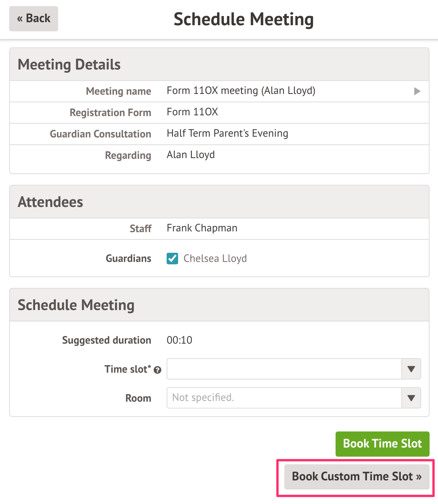Click the Chelsea Lloyd guardian label
The image size is (438, 504).
coord(215,258)
